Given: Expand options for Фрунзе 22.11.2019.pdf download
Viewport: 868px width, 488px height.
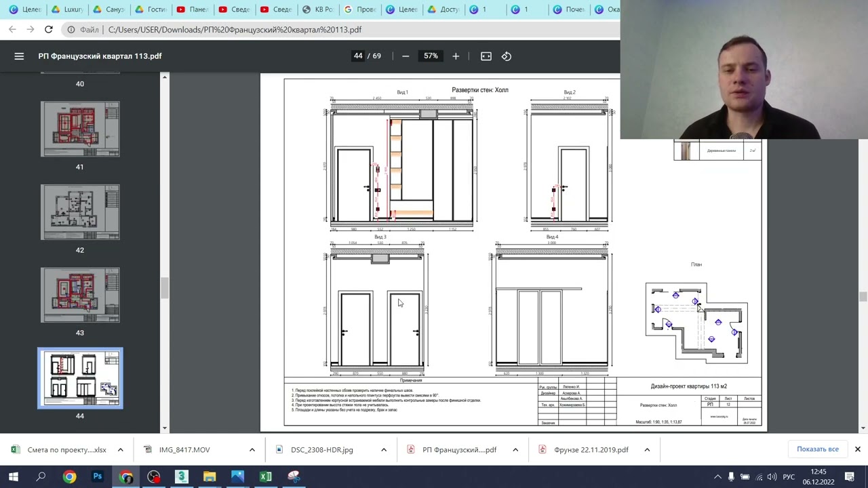Looking at the screenshot, I should [647, 449].
